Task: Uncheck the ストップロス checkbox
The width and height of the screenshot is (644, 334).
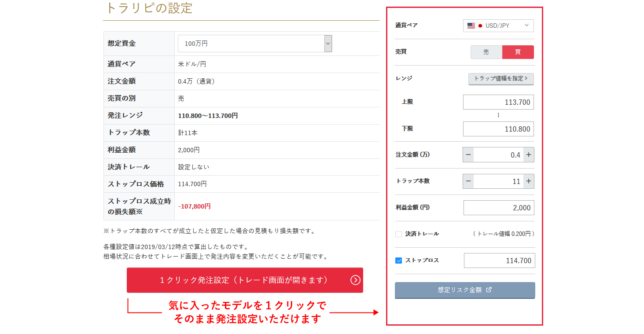Action: click(x=399, y=261)
